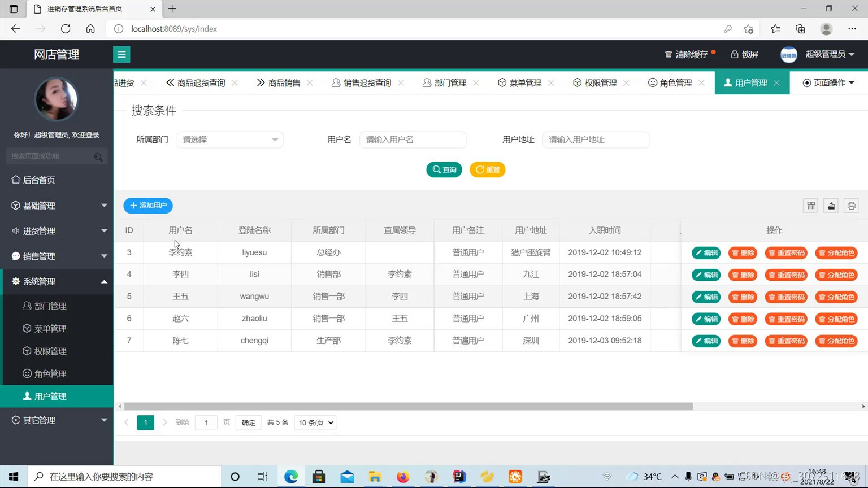Click the green 查询 search button
Screen dimensions: 868x488
pyautogui.click(x=444, y=169)
